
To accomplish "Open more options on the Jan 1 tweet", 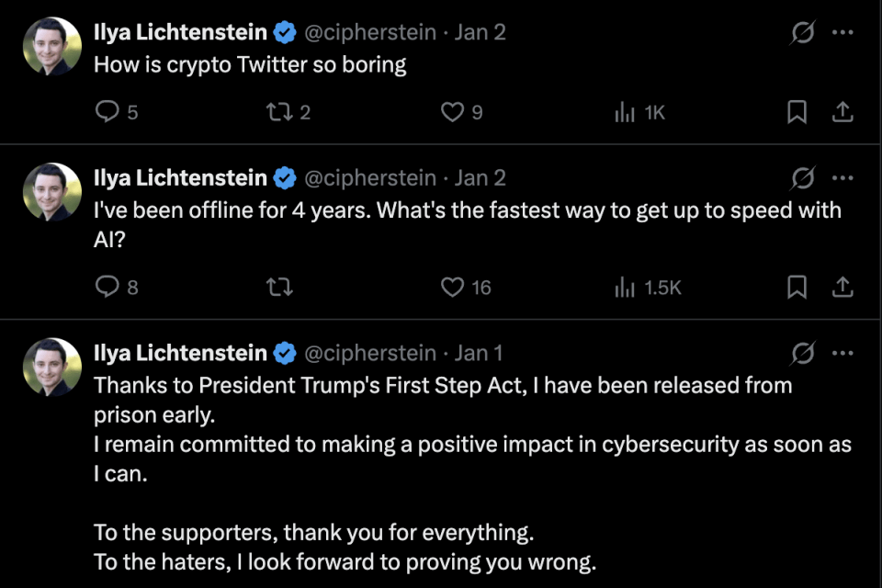I will point(842,353).
